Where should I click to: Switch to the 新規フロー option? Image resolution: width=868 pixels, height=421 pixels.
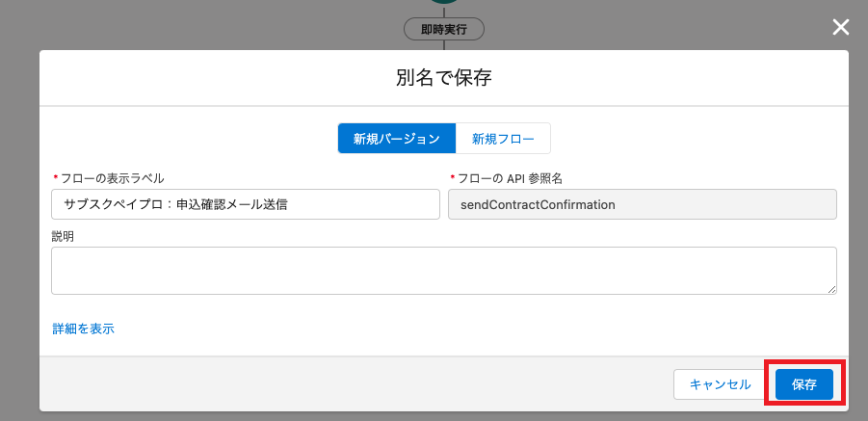[502, 139]
